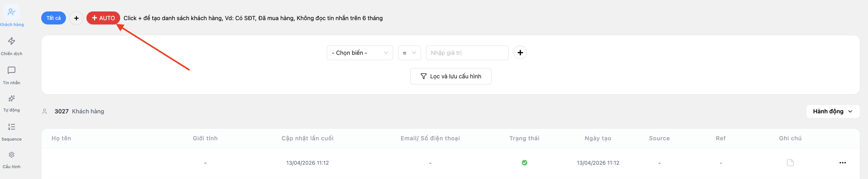Add a new customer list with plus
Screen dimensions: 868x179
click(x=77, y=18)
